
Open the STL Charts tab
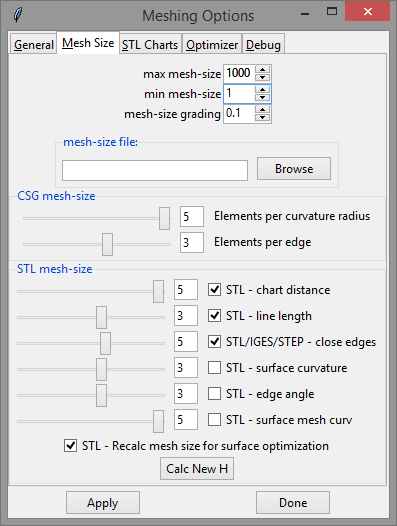pyautogui.click(x=150, y=45)
